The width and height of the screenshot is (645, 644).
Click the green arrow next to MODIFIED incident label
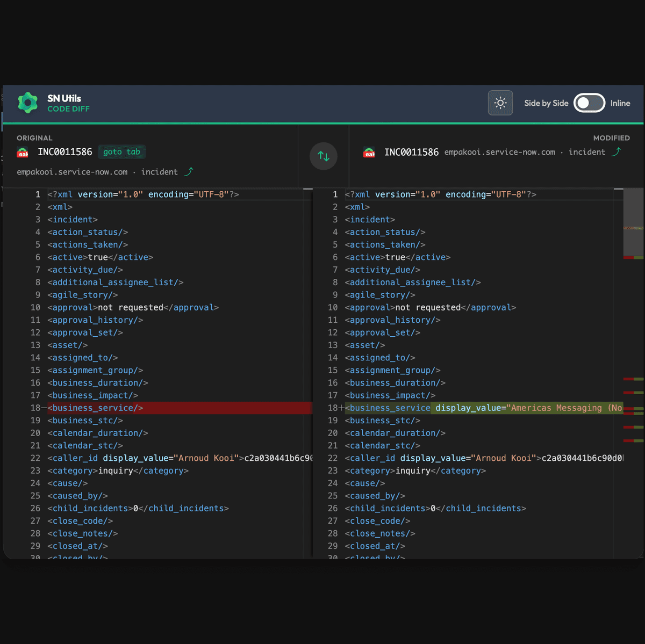[x=616, y=152]
